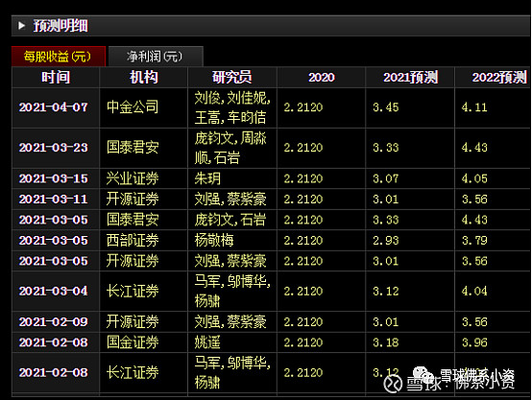Switch to the 净利润(元) tab

tap(156, 57)
